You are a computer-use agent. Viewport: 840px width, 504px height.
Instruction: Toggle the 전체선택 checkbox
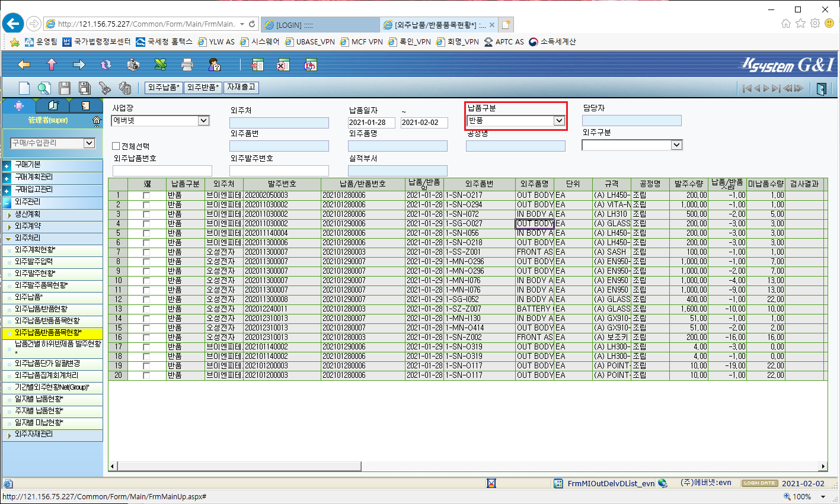coord(116,146)
